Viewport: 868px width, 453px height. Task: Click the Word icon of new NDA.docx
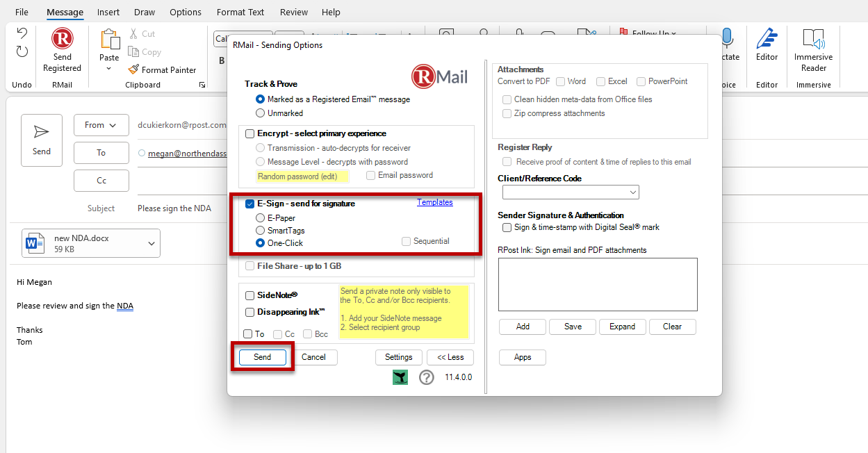pyautogui.click(x=35, y=243)
